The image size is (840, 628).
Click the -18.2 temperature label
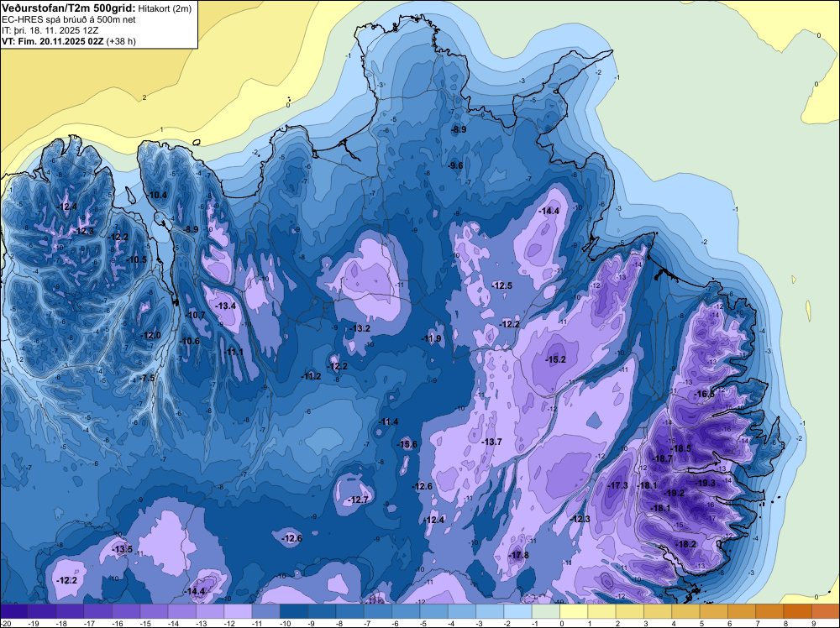tap(686, 544)
